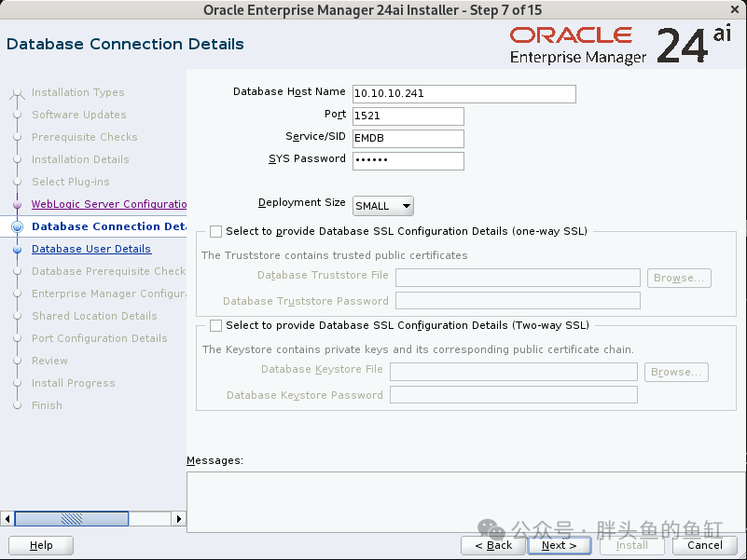
Task: Click the Keystore description text
Action: click(419, 350)
